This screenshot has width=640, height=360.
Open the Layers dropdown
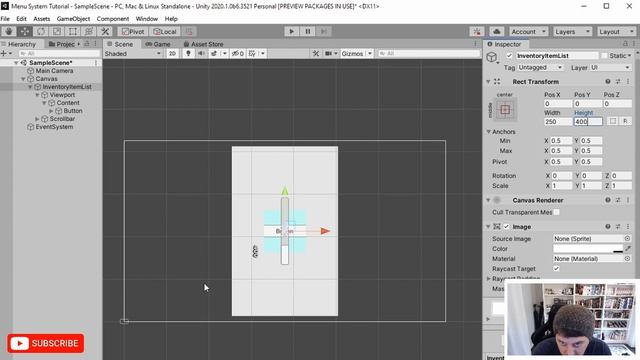click(x=572, y=31)
